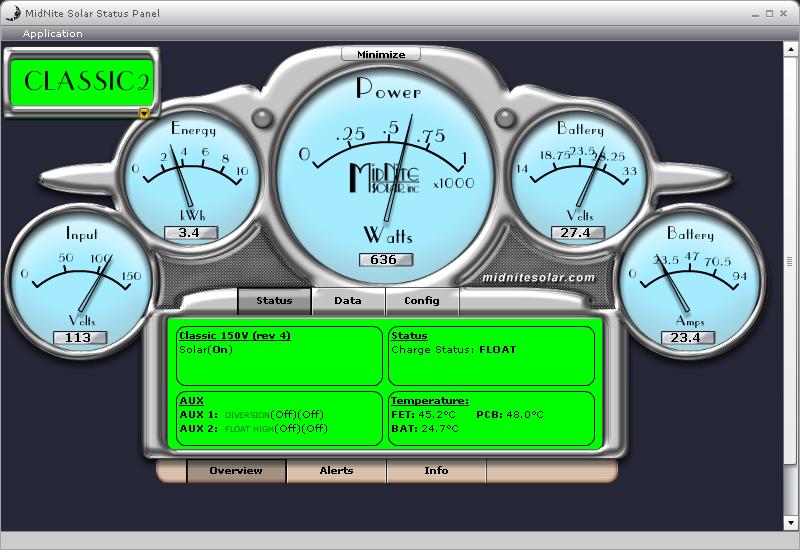Viewport: 800px width, 550px height.
Task: Click the AUX 2 FLOAT HIGH row
Action: coord(254,429)
